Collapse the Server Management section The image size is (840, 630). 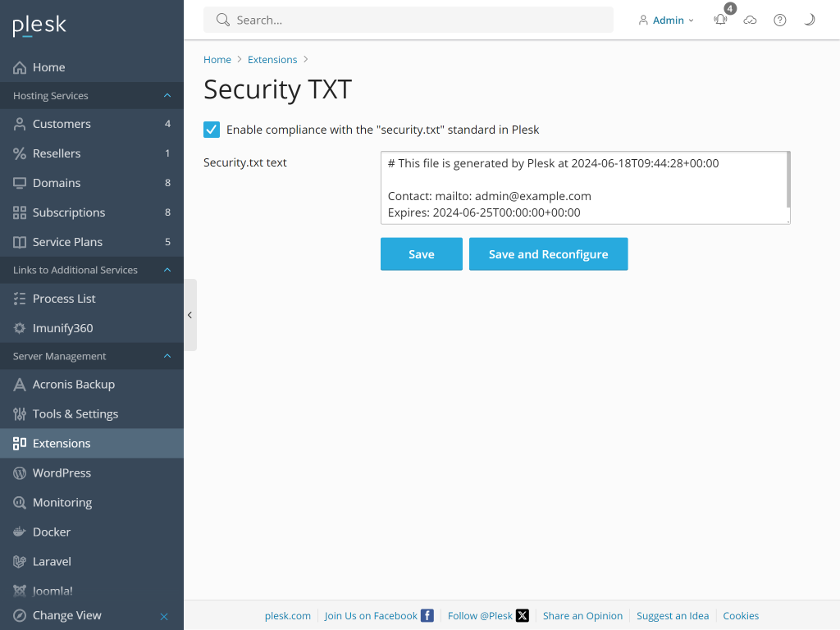click(167, 356)
